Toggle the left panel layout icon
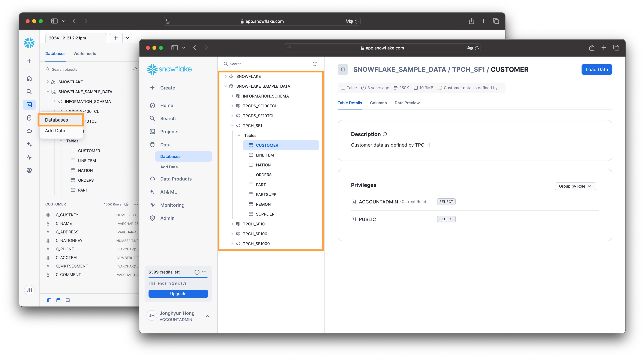This screenshot has width=644, height=358. (x=49, y=300)
